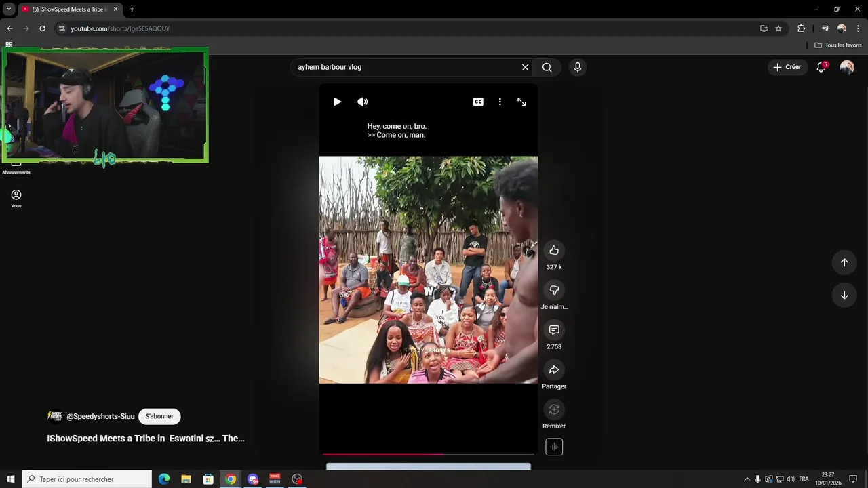Open a new Chrome tab
This screenshot has width=868, height=488.
pyautogui.click(x=132, y=9)
